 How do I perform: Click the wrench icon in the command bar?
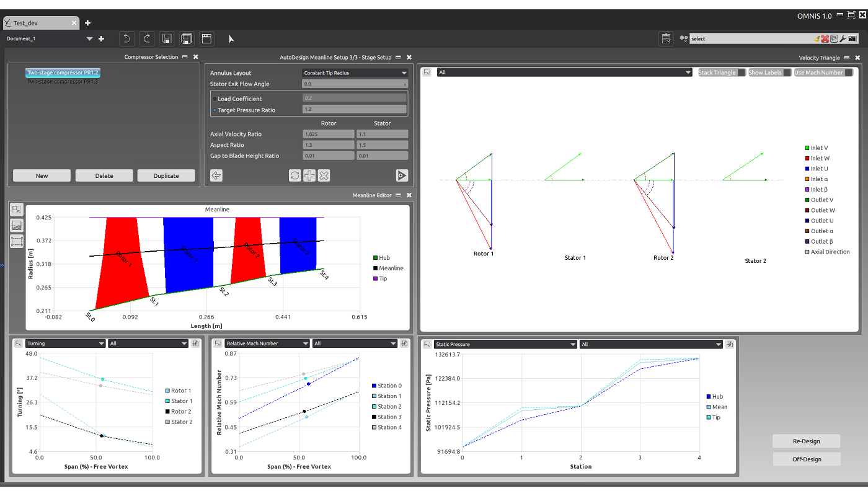(x=843, y=38)
